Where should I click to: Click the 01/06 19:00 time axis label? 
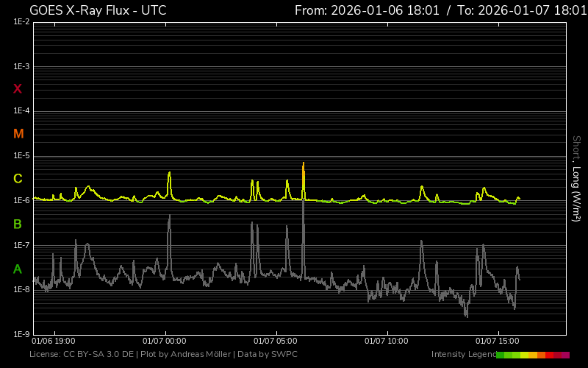pos(52,341)
